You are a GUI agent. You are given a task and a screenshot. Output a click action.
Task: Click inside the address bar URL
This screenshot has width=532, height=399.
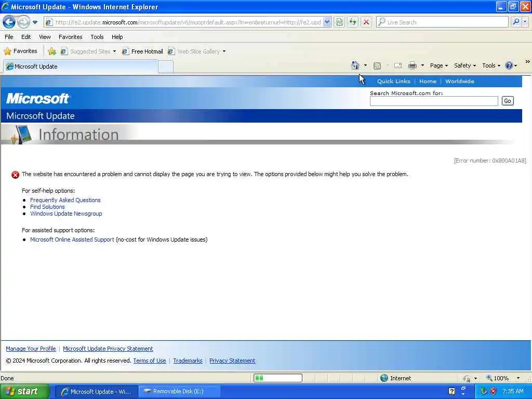coord(188,22)
